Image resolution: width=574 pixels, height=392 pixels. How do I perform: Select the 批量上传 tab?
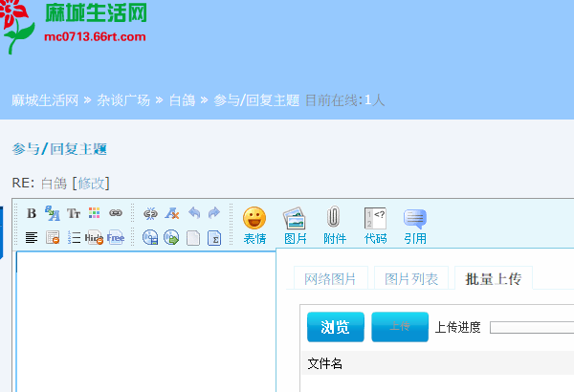tap(493, 278)
